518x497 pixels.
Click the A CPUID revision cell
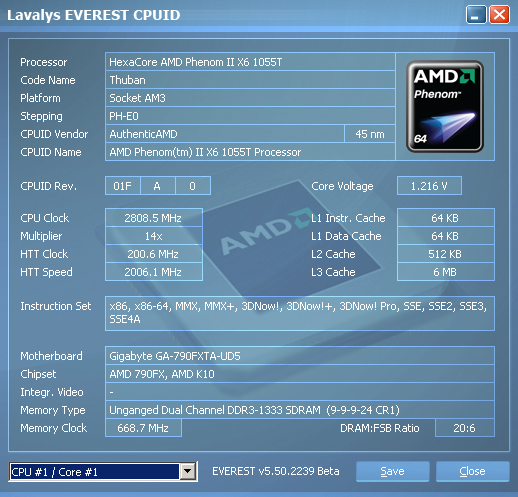tap(158, 186)
